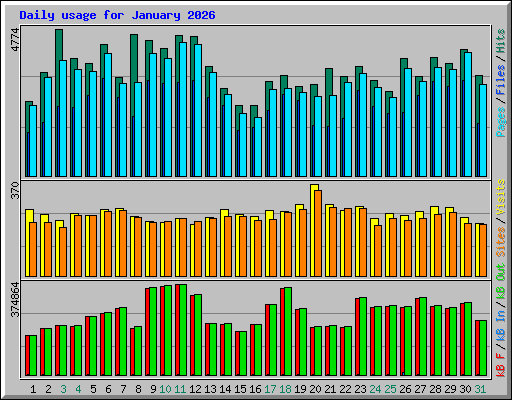Click weekend day label 31
Screen dimensions: 512x400
tap(480, 389)
